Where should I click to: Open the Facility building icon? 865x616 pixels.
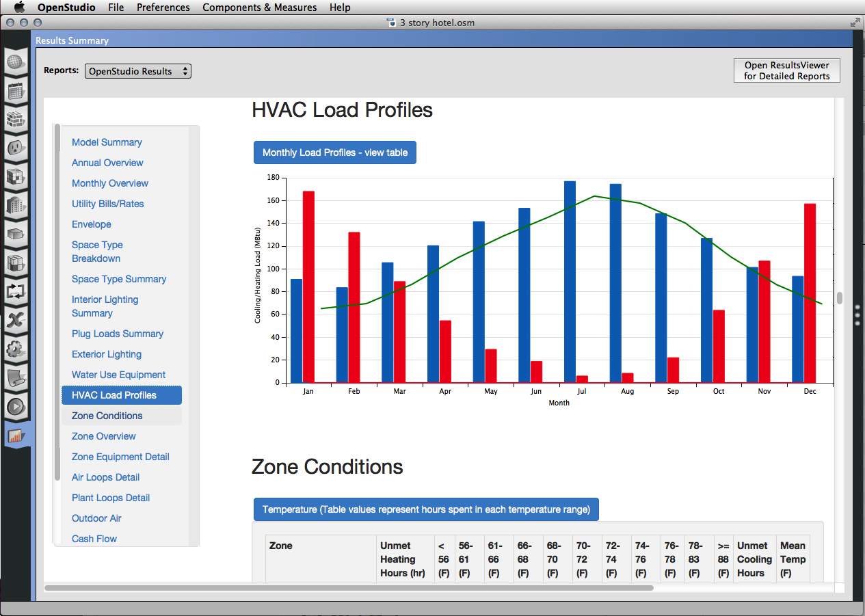(x=15, y=204)
